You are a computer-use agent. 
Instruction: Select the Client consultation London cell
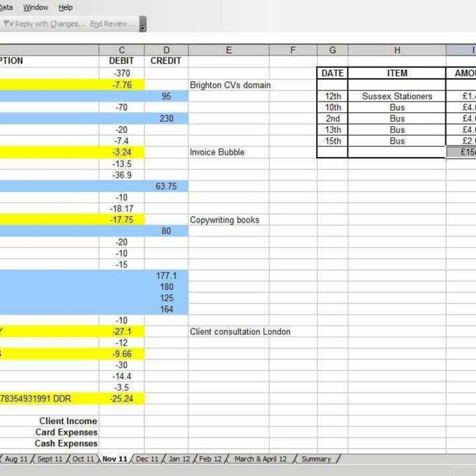pyautogui.click(x=240, y=332)
